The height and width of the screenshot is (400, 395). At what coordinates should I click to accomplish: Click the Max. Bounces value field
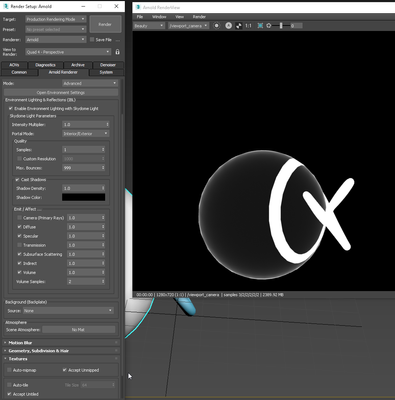pyautogui.click(x=81, y=168)
